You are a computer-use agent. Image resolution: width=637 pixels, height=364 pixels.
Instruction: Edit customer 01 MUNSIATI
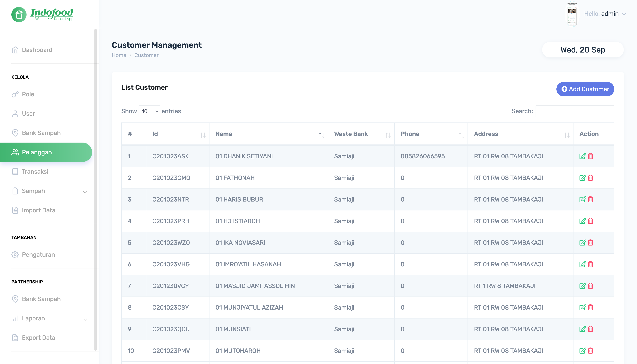pyautogui.click(x=583, y=329)
